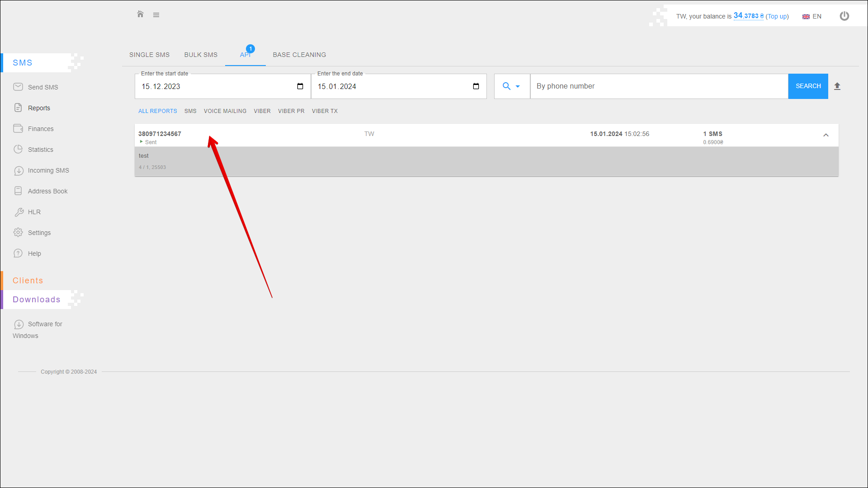Click the export upload icon beside Search
This screenshot has height=488, width=868.
837,86
